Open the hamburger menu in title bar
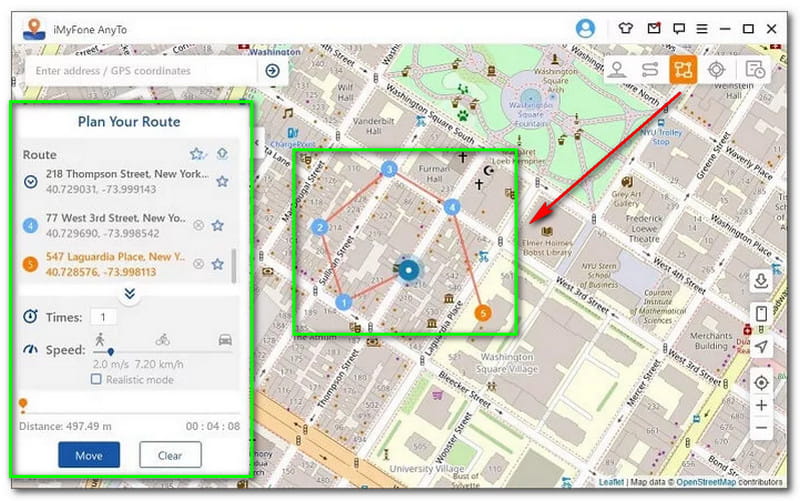This screenshot has height=501, width=800. [x=702, y=29]
